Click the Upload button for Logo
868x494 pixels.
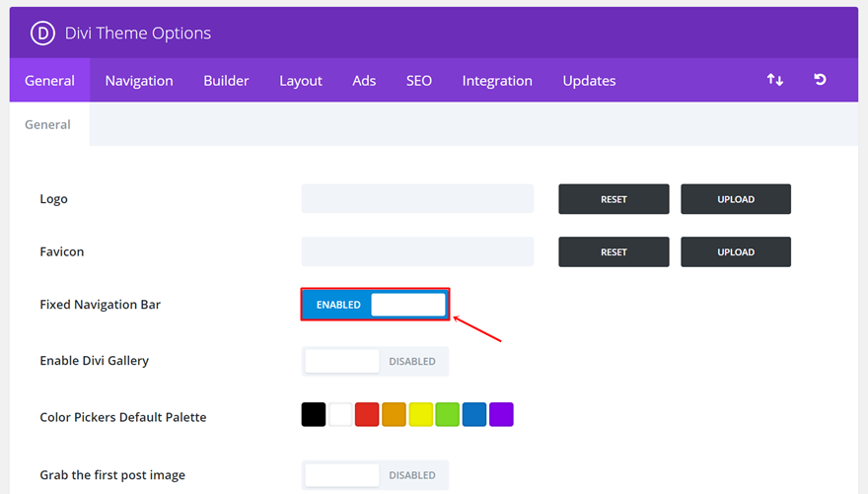735,199
